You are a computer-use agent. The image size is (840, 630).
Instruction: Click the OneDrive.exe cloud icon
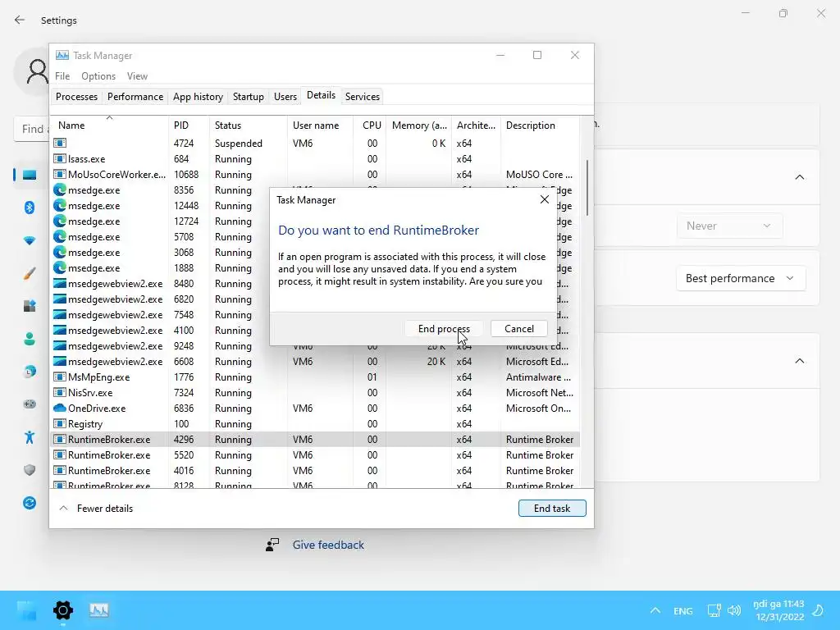[60, 408]
